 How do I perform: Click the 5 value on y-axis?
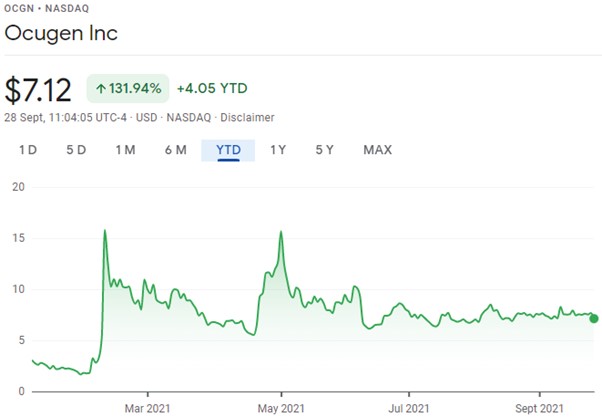click(22, 340)
